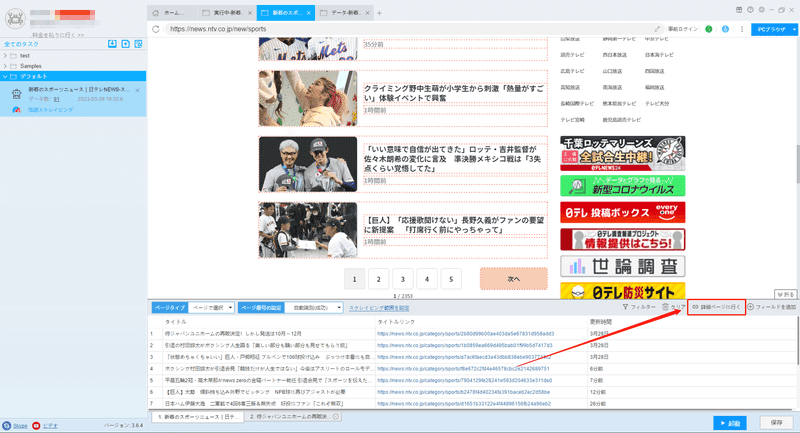The image size is (800, 433).
Task: Click the クリア trash button
Action: (673, 307)
